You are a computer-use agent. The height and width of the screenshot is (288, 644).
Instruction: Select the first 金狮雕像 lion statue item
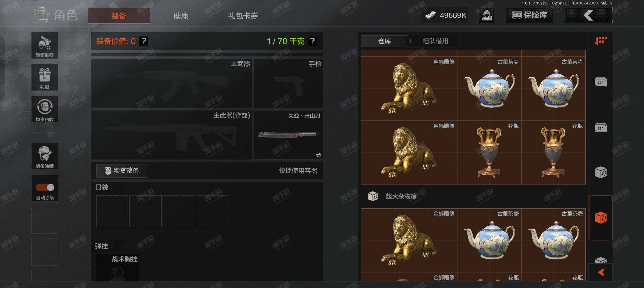pyautogui.click(x=409, y=88)
